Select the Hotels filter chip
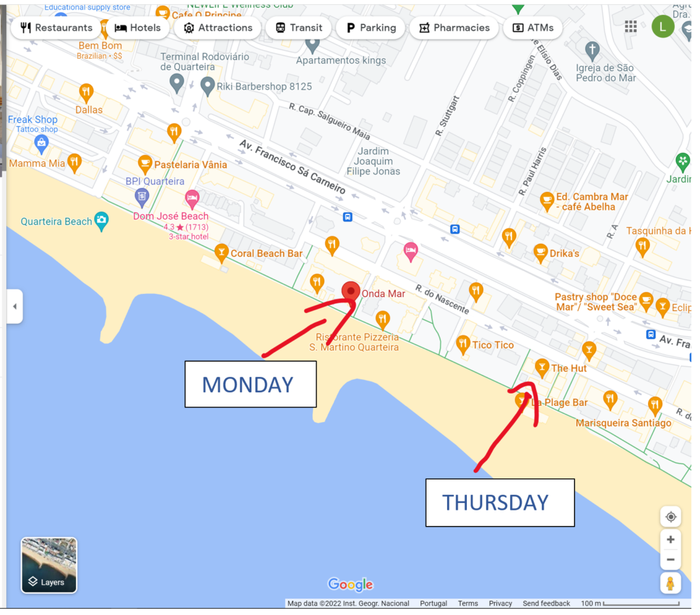This screenshot has height=615, width=700. point(137,27)
